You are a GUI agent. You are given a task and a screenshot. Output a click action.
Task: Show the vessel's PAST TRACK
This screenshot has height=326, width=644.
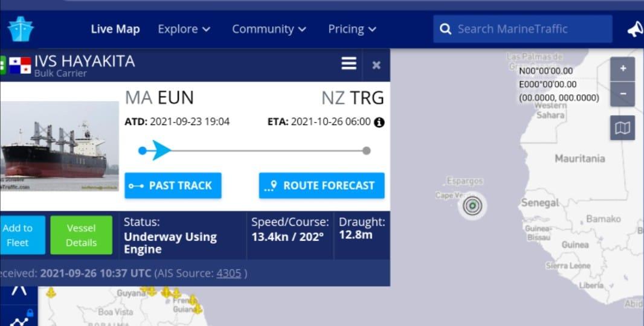[173, 185]
